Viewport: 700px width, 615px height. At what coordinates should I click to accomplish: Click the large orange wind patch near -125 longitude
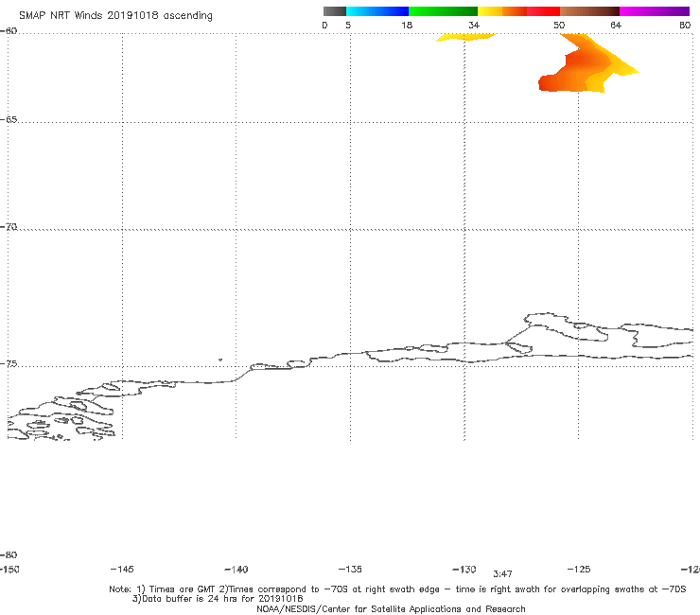(x=583, y=64)
